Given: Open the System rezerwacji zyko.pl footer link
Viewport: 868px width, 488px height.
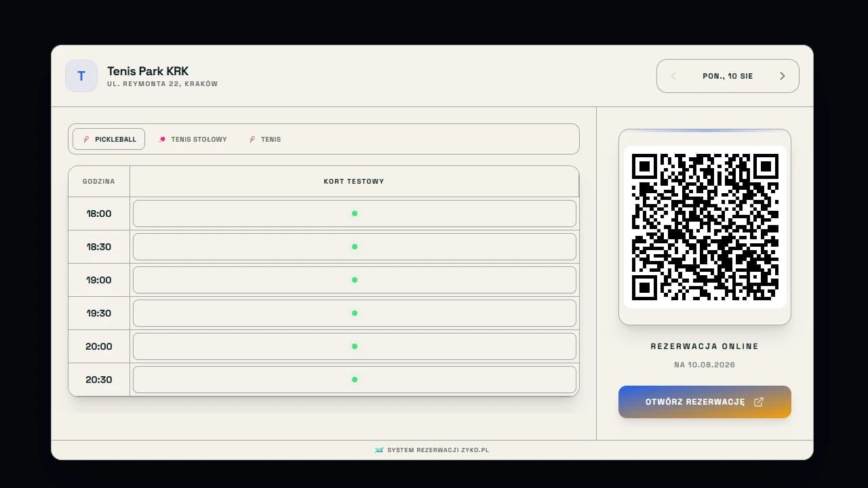Looking at the screenshot, I should pyautogui.click(x=432, y=450).
